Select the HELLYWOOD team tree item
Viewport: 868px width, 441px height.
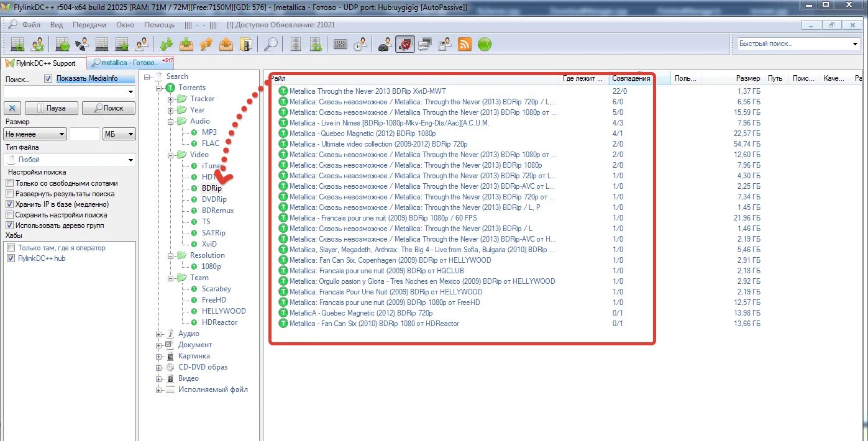224,311
